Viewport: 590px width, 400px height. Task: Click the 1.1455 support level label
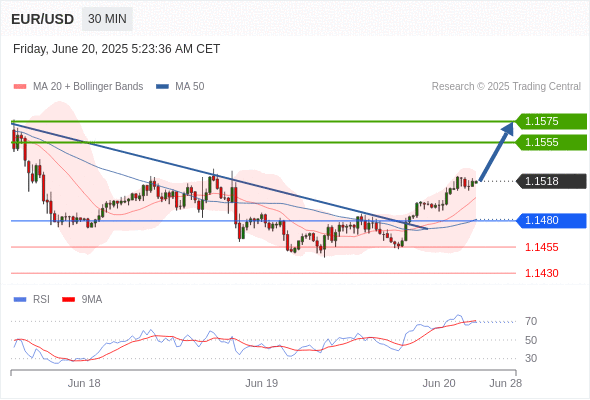pos(541,248)
